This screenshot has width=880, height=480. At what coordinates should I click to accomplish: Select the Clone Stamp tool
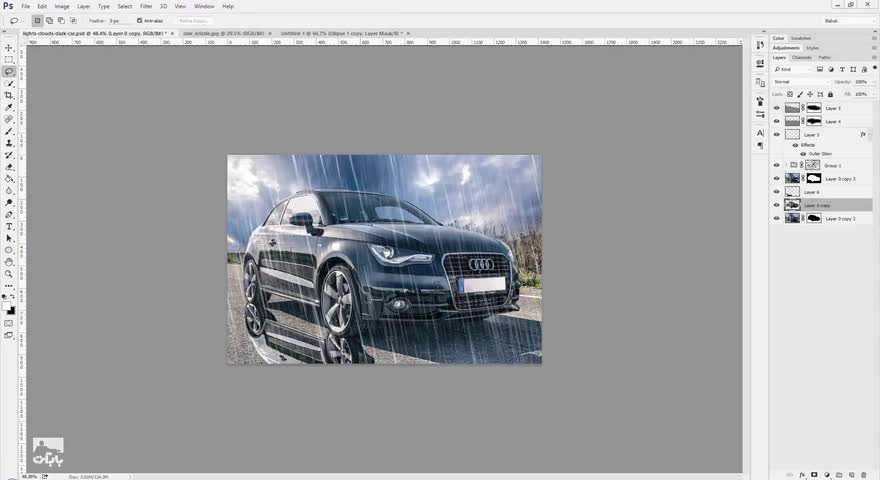(8, 143)
